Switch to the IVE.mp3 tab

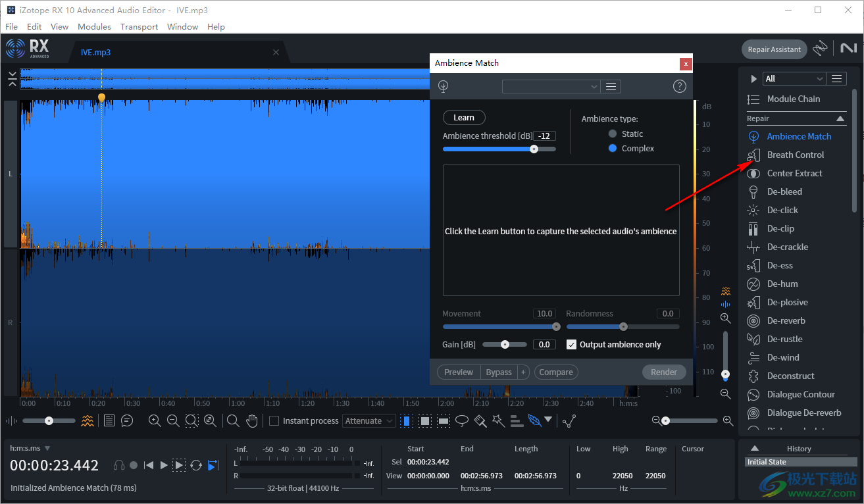coord(96,52)
